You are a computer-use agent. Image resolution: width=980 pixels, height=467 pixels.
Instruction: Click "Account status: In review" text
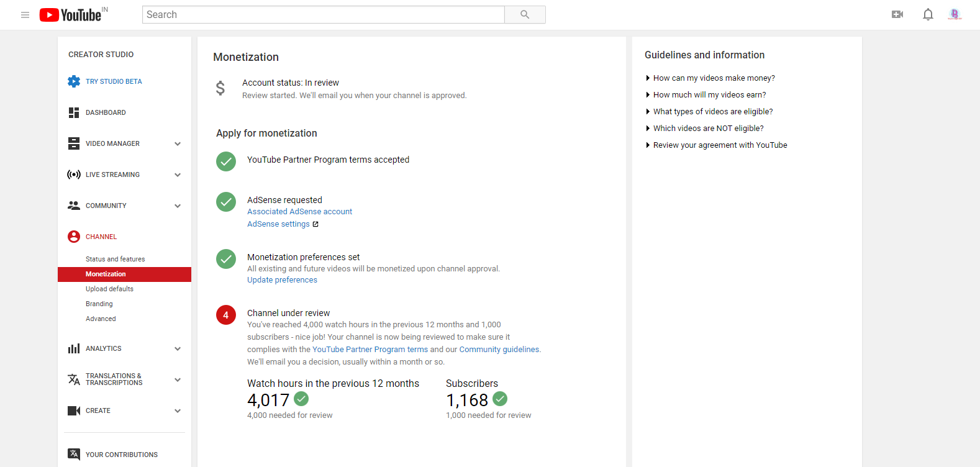coord(291,83)
